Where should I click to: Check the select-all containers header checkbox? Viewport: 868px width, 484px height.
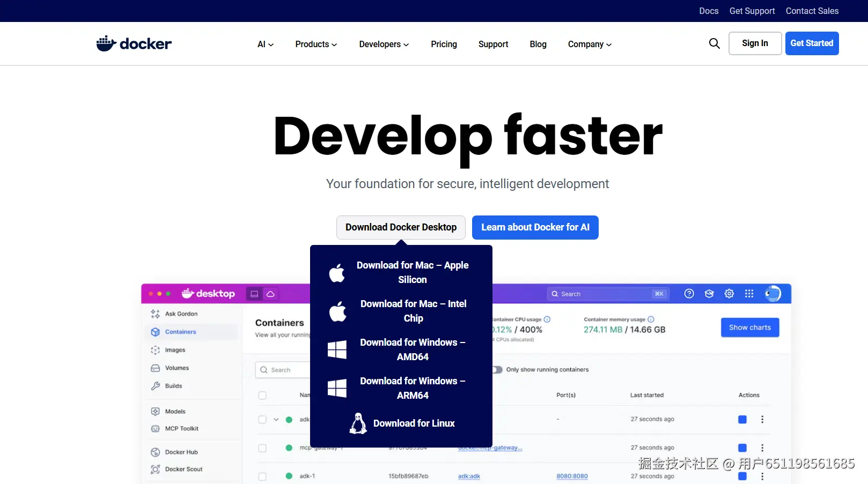[262, 396]
